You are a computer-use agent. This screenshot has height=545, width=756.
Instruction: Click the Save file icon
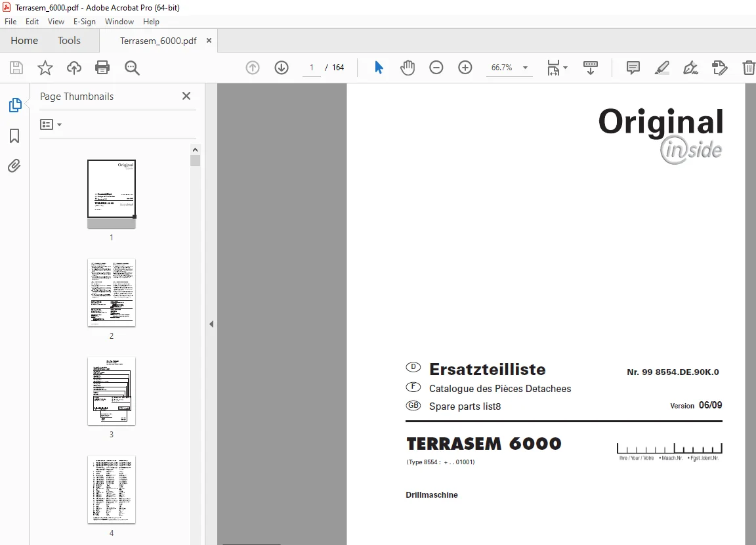16,68
